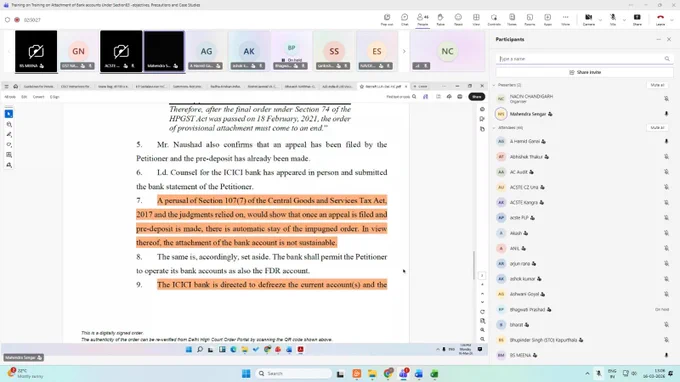Screen dimensions: 680x382
Task: Open the Mic options dropdown arrow
Action: (624, 20)
